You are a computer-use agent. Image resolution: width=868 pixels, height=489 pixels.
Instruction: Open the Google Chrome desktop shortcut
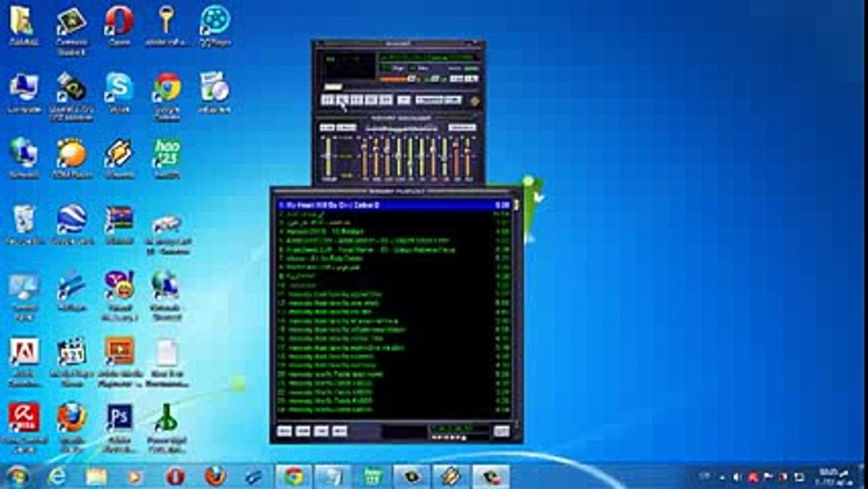167,95
